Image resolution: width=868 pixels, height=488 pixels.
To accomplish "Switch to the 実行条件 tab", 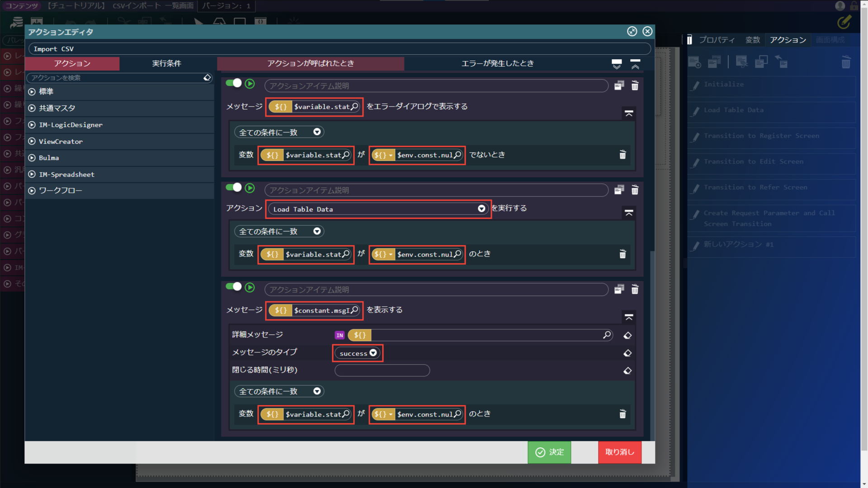I will (166, 64).
